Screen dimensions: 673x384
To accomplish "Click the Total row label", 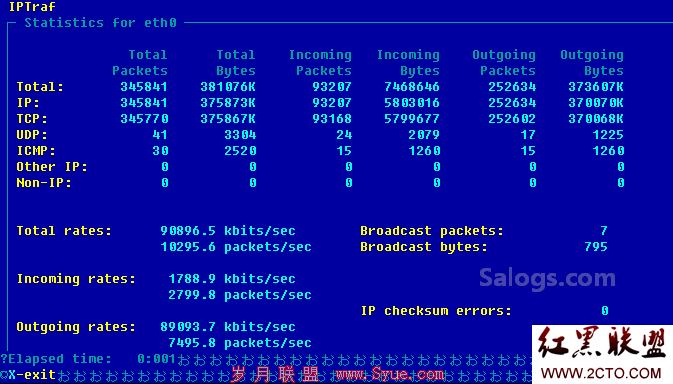I will [40, 87].
